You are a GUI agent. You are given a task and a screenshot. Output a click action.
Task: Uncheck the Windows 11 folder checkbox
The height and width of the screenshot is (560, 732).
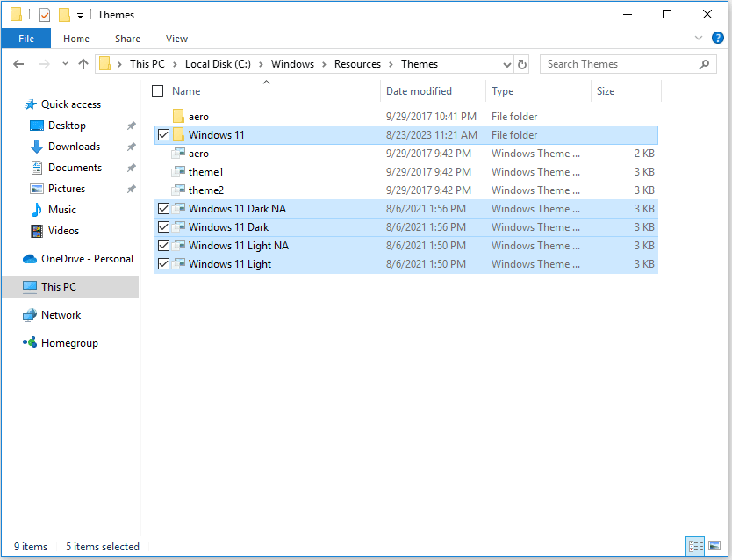[163, 135]
